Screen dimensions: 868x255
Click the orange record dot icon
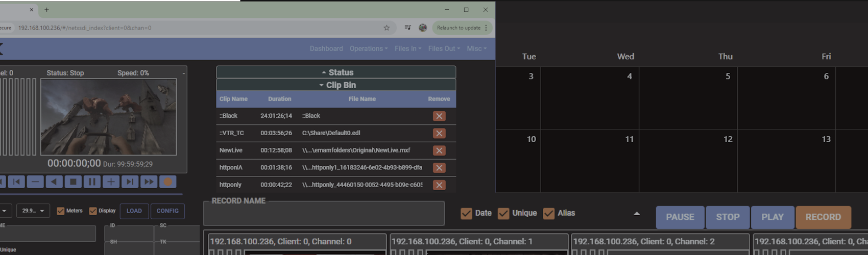tap(167, 182)
